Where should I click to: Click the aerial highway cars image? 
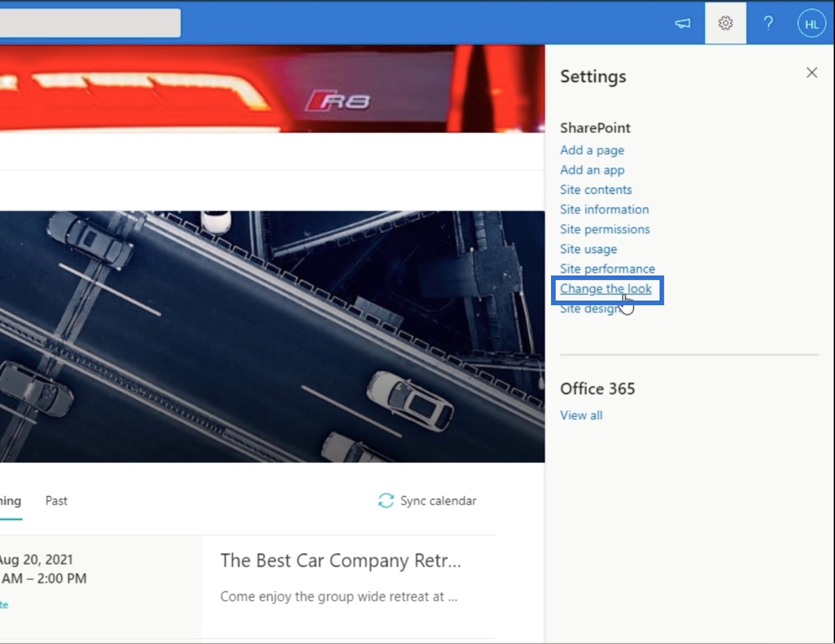click(x=272, y=337)
